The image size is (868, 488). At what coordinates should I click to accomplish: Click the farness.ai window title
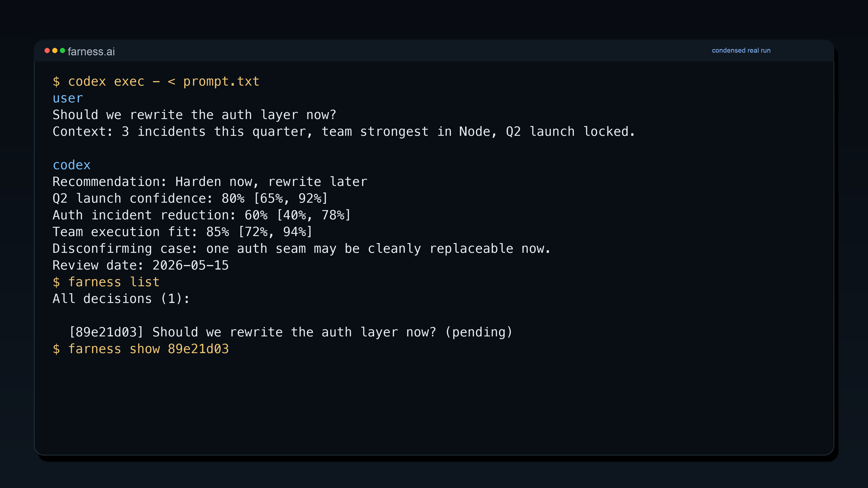(x=91, y=52)
